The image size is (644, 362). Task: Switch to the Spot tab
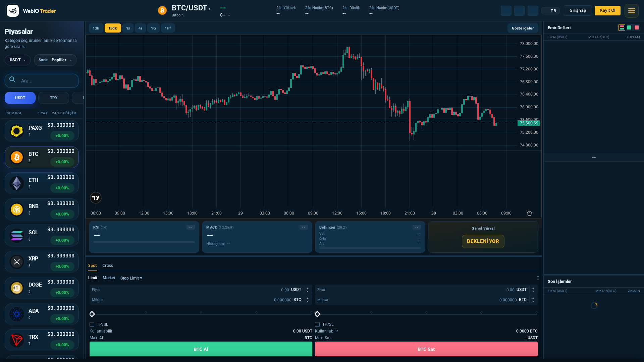(92, 265)
